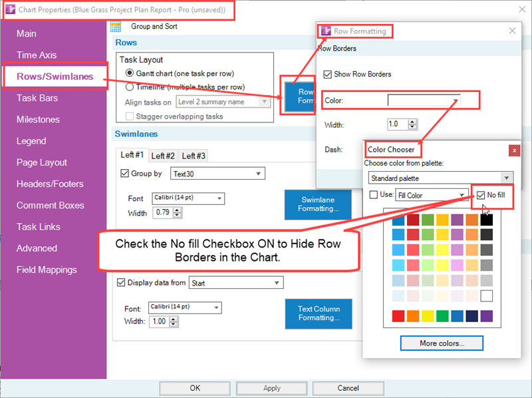Go to Time Axis settings
This screenshot has width=532, height=398.
tap(37, 55)
